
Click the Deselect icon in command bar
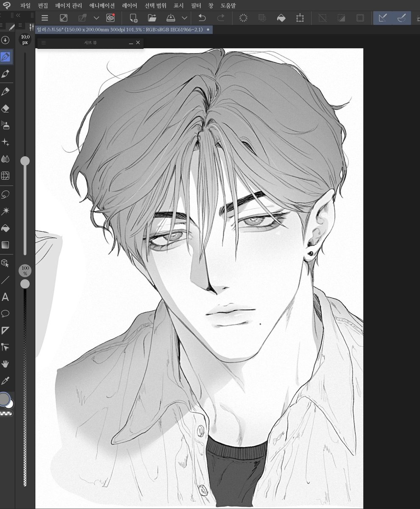click(323, 18)
